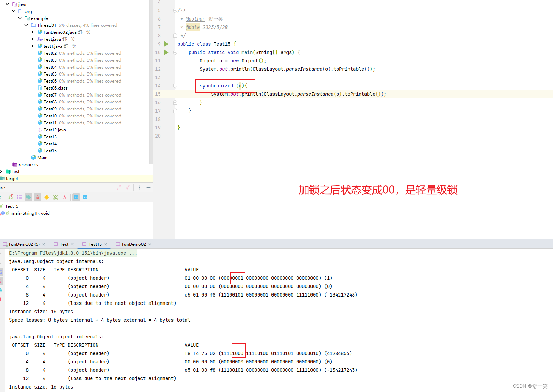Toggle Navigate from Source blue icon
The height and width of the screenshot is (392, 553).
85,197
